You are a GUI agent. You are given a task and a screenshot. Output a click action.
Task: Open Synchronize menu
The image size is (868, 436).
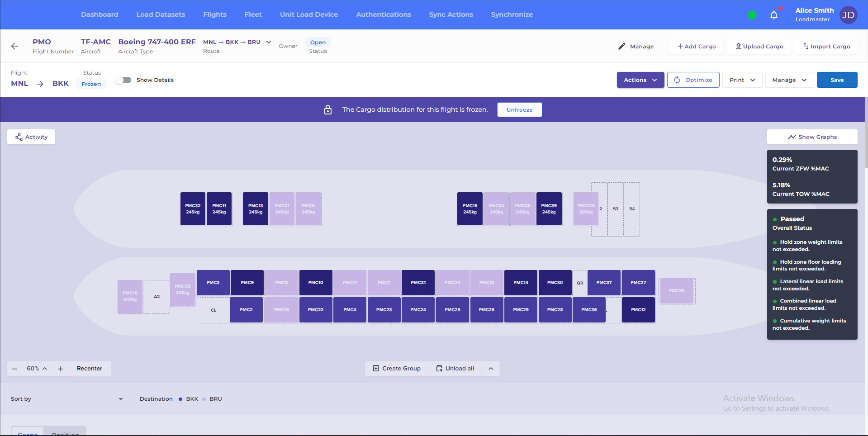pyautogui.click(x=512, y=14)
